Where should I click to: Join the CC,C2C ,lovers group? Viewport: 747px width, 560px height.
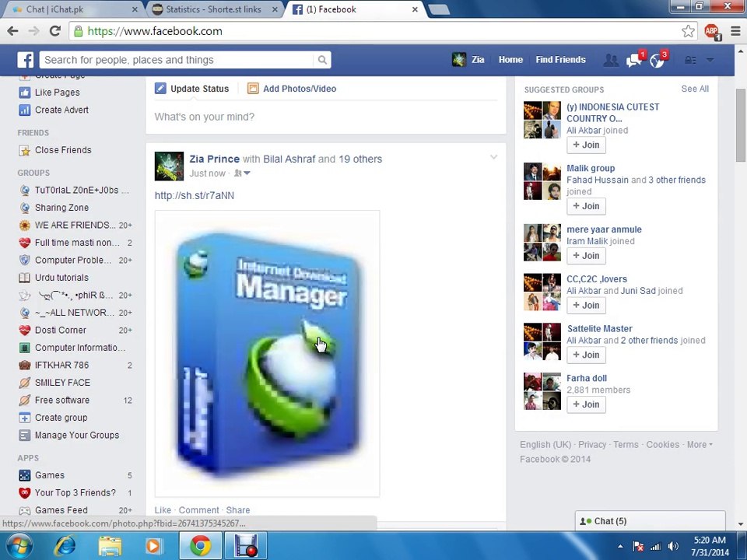[586, 305]
